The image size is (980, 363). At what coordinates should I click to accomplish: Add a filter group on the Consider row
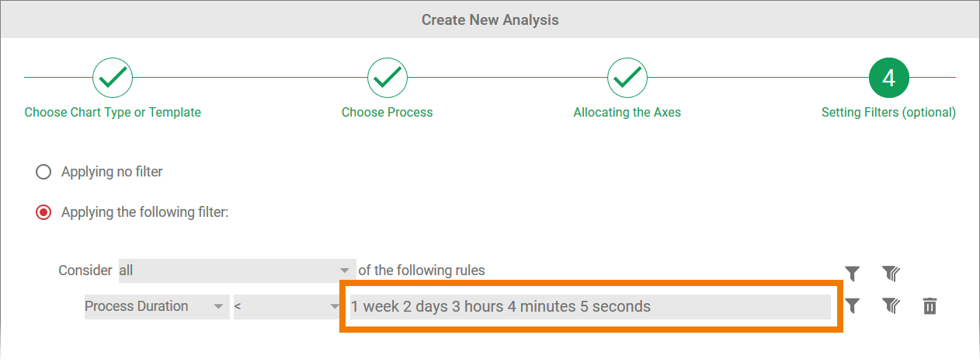(x=891, y=273)
